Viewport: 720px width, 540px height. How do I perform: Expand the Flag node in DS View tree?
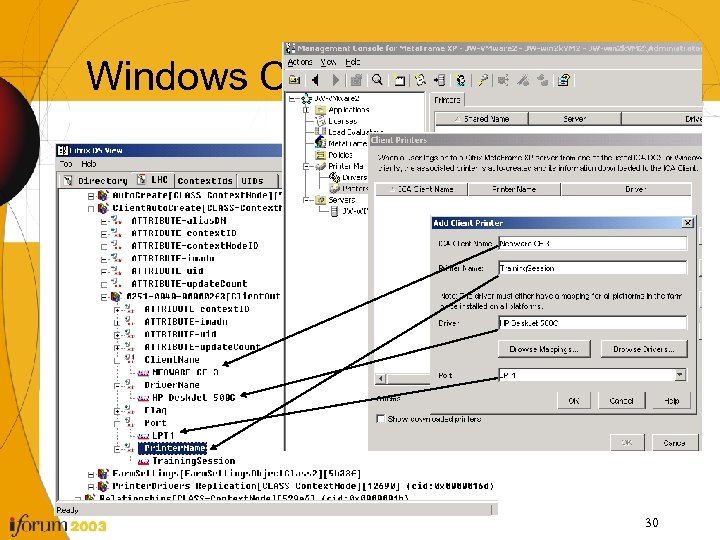118,411
